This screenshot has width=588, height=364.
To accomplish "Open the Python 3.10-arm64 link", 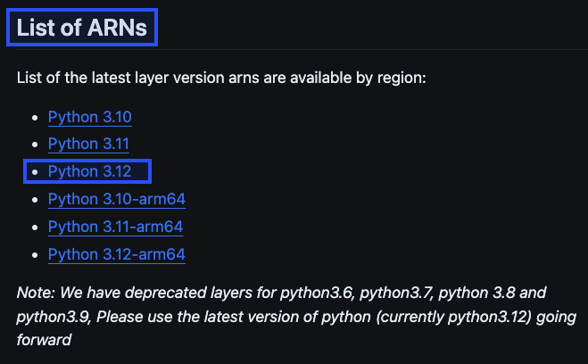I will [x=117, y=199].
